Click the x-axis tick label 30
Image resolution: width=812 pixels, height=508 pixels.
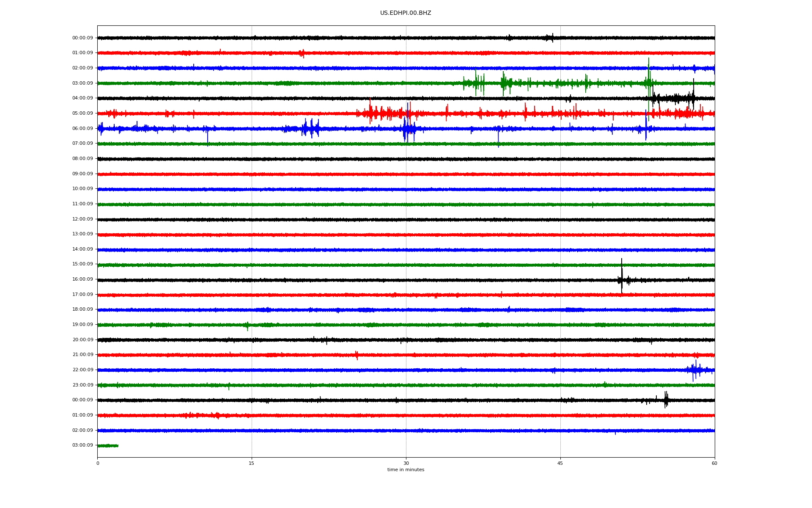click(x=406, y=463)
